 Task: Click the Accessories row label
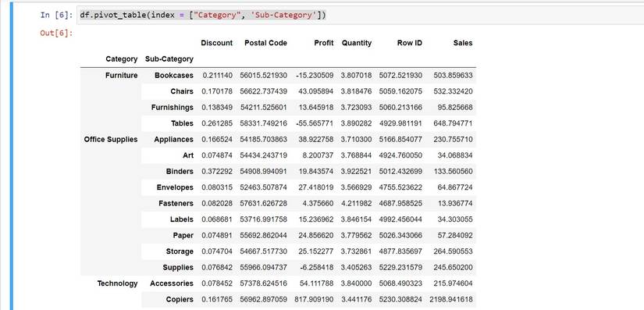coord(172,283)
